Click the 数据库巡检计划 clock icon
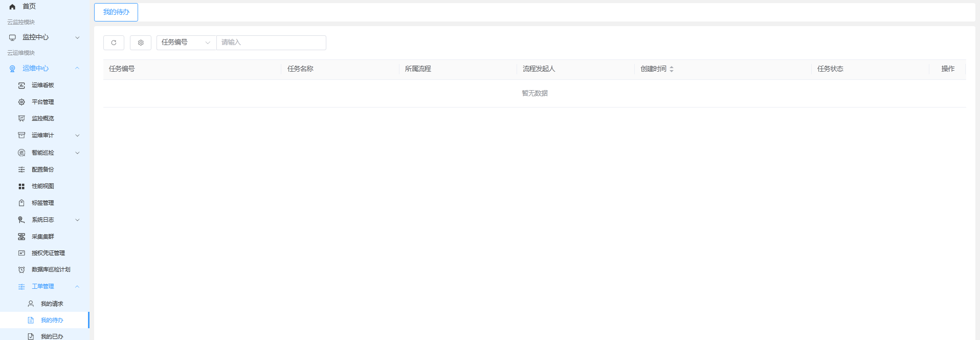Image resolution: width=980 pixels, height=340 pixels. pos(21,269)
